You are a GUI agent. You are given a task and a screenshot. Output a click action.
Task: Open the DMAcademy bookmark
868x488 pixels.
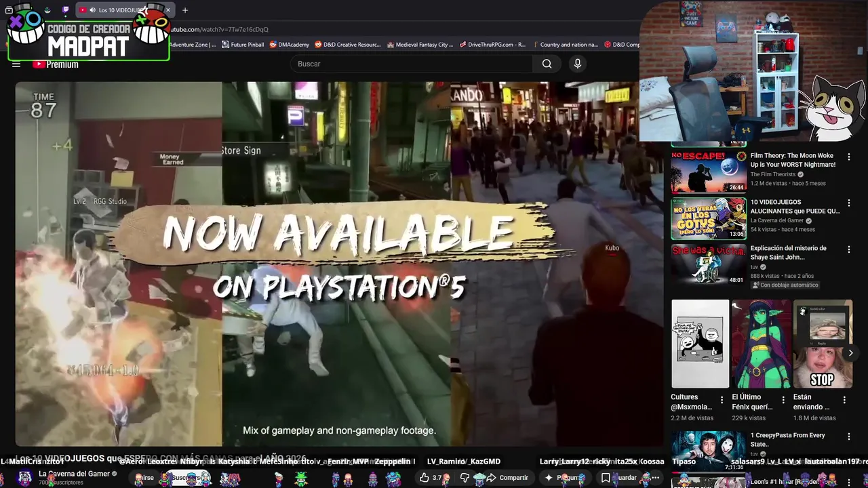(x=289, y=45)
